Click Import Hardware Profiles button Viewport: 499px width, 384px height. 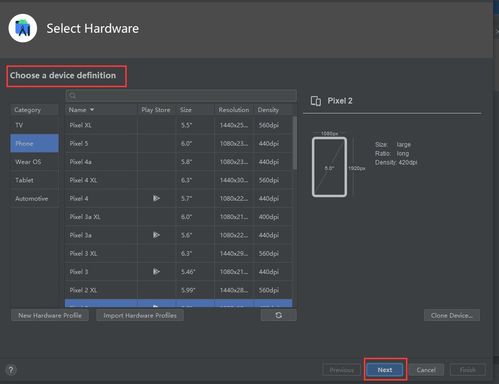click(x=140, y=315)
